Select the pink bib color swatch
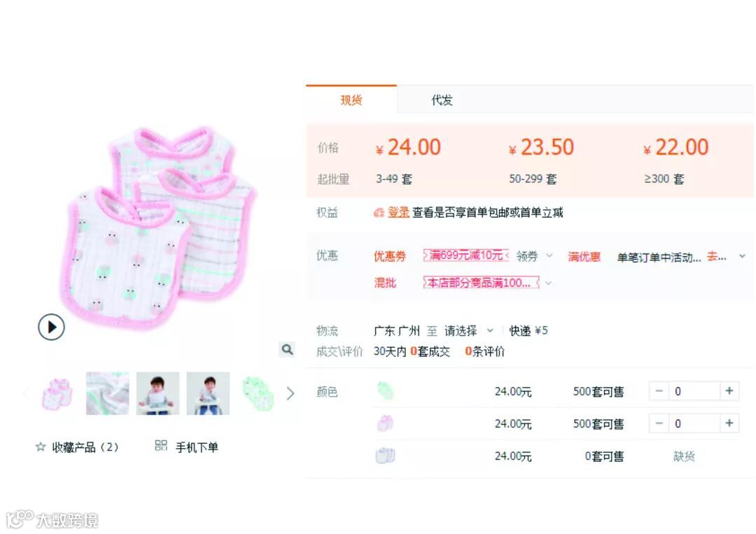The width and height of the screenshot is (756, 534). tap(385, 423)
